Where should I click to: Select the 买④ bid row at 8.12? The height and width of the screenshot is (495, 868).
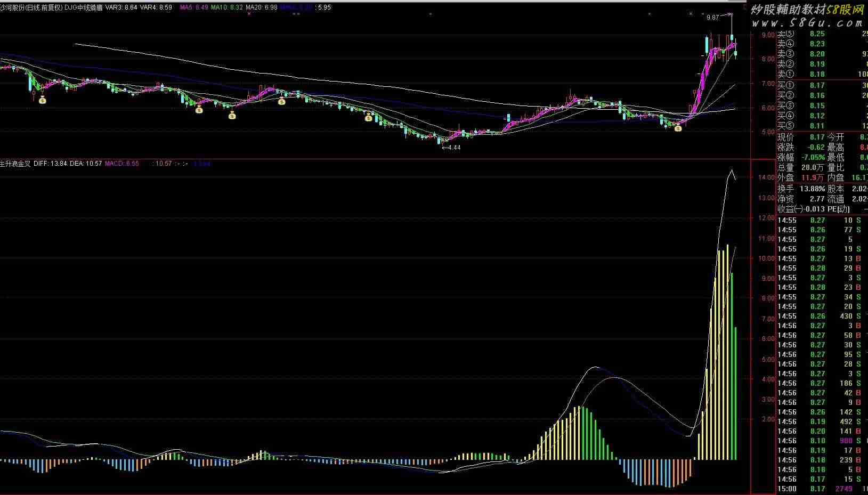[x=822, y=116]
